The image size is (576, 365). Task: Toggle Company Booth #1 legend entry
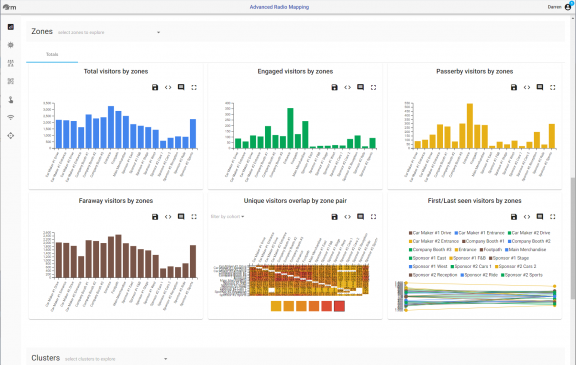(x=482, y=241)
